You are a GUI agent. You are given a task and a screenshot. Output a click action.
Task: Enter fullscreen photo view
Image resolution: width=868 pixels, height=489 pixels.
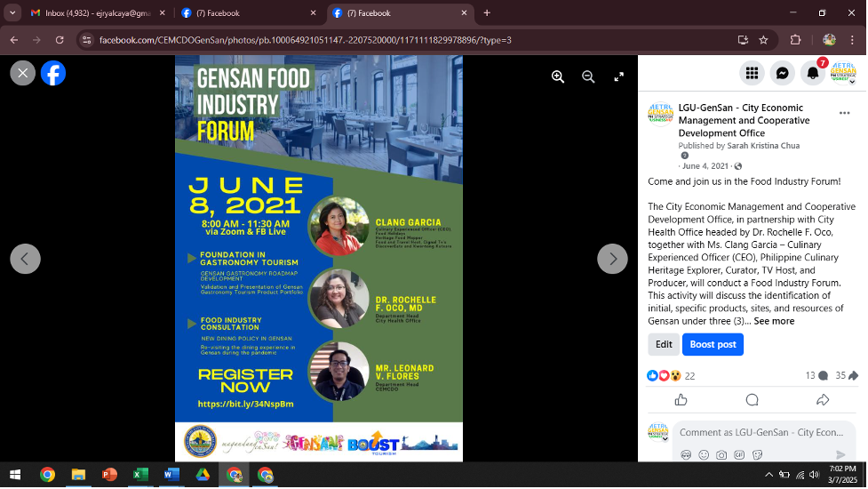619,77
